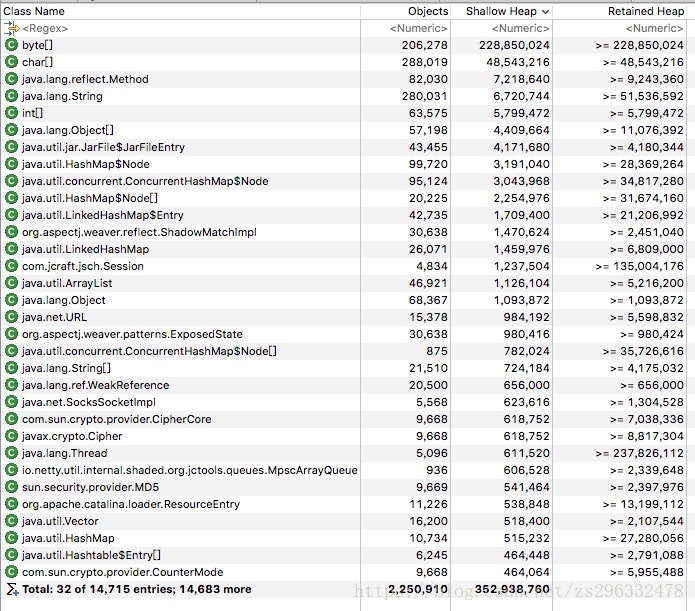Screen dimensions: 695x611
Task: Click the objects count 875
Action: [437, 351]
